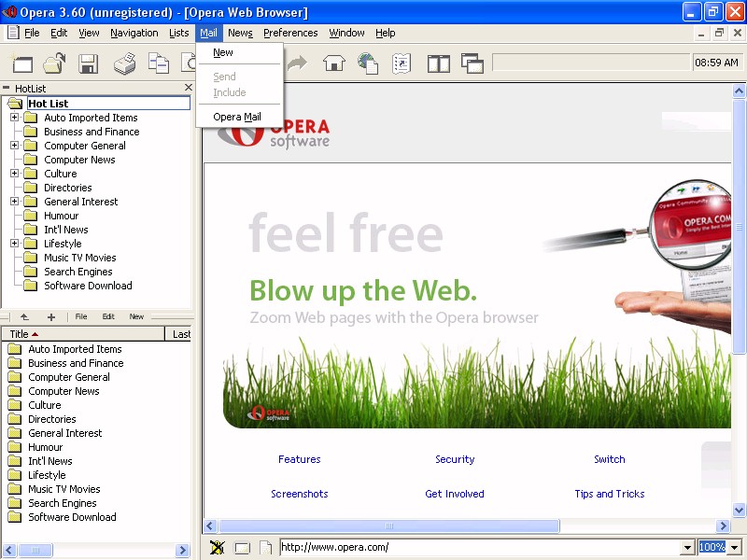The width and height of the screenshot is (747, 560).
Task: Open the Help menu
Action: click(386, 33)
